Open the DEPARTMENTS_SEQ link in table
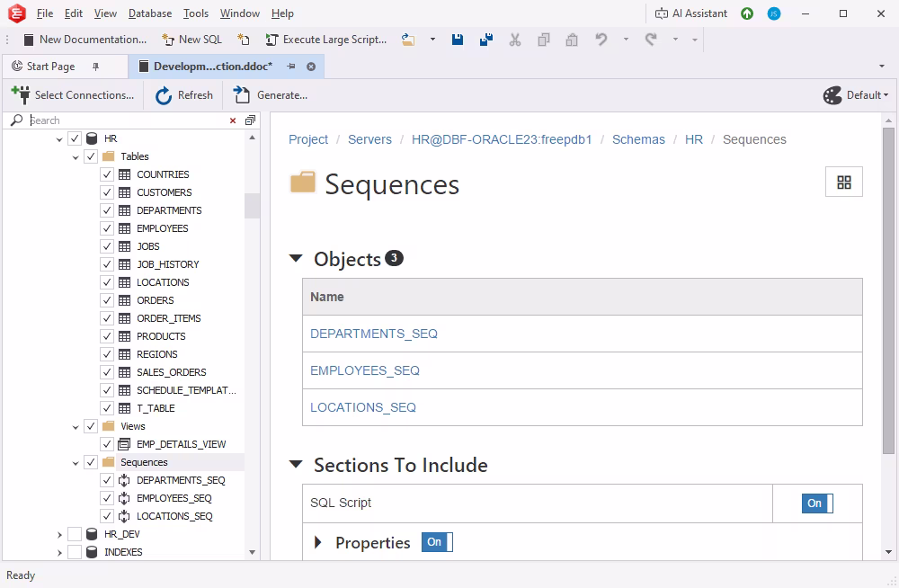Screen dimensions: 899x588 pyautogui.click(x=374, y=334)
